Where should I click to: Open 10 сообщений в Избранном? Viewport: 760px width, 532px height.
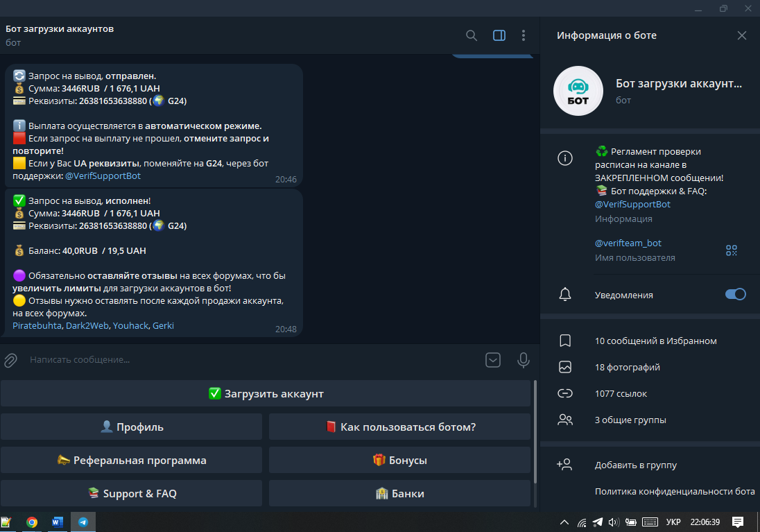point(655,341)
